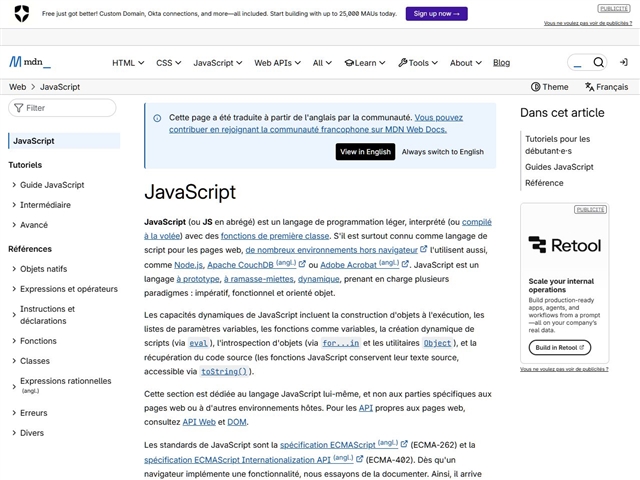Open fonctions de première classe link
The image size is (640, 480).
point(275,236)
